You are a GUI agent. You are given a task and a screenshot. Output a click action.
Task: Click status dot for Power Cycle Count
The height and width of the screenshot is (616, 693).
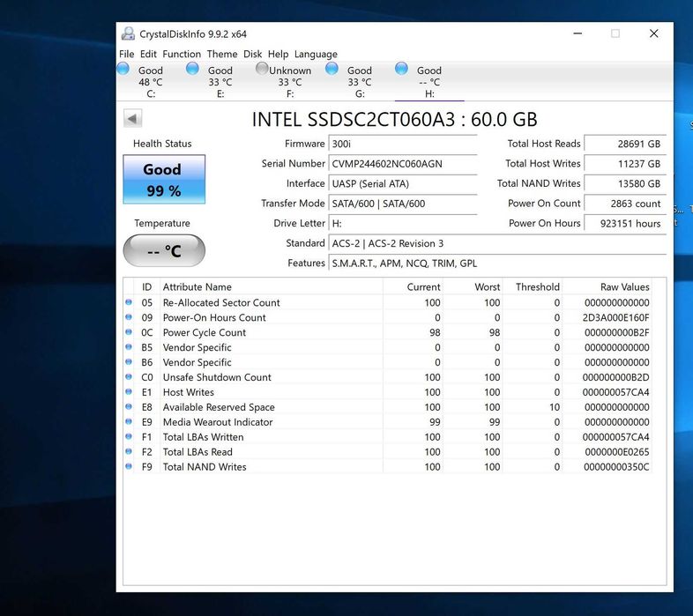[129, 332]
